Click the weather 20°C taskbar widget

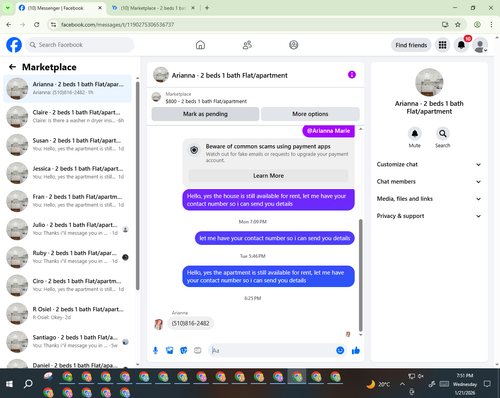click(378, 384)
